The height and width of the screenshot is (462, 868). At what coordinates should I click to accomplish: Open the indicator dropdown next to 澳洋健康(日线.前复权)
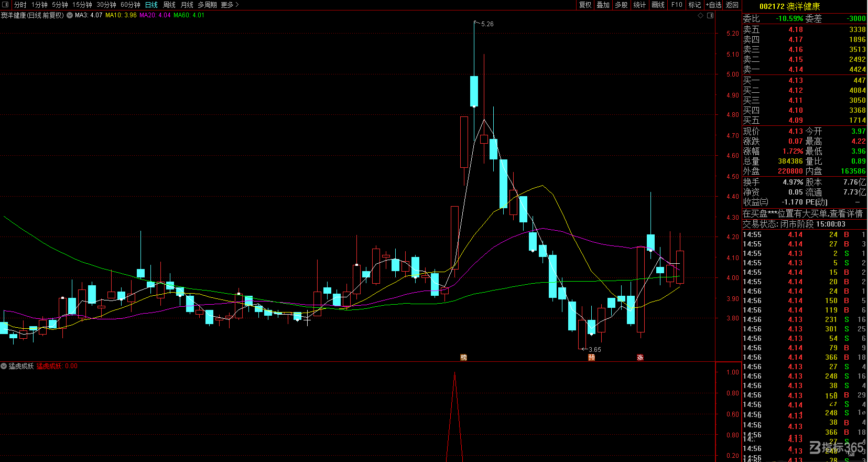[70, 15]
